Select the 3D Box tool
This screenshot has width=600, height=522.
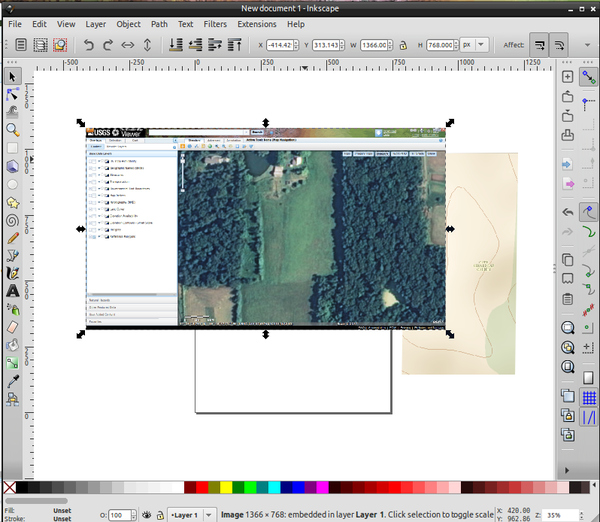click(13, 167)
